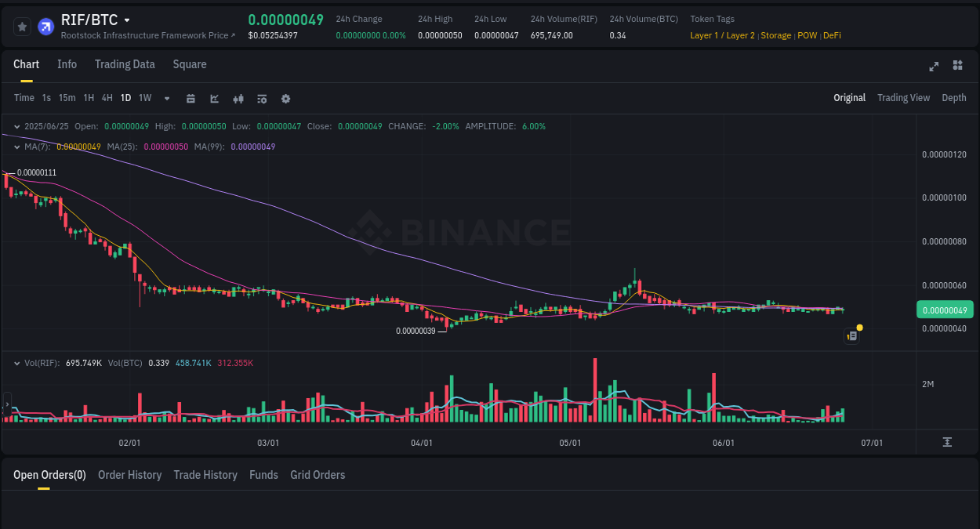Open the chart settings gear
Image resolution: width=980 pixels, height=529 pixels.
[x=285, y=98]
